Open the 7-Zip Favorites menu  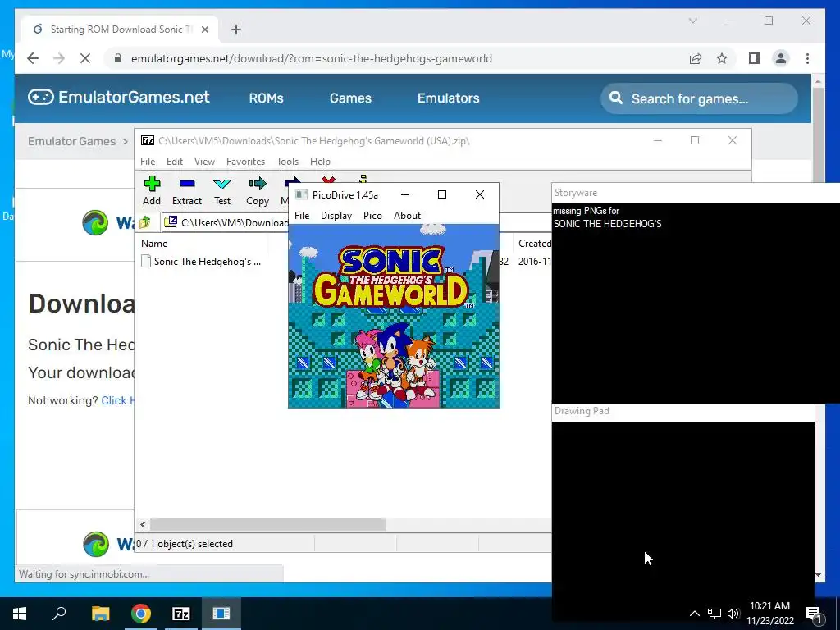point(246,162)
